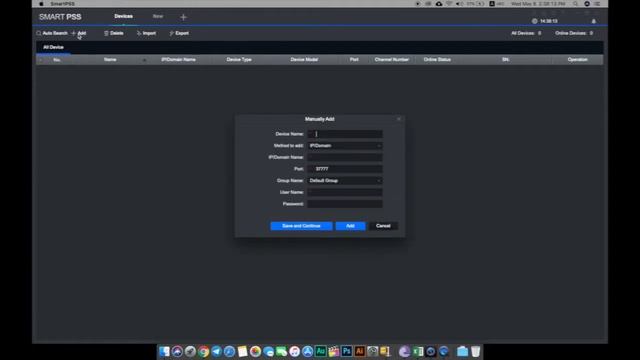Click into the Device Name field
640x360 pixels.
pos(345,134)
